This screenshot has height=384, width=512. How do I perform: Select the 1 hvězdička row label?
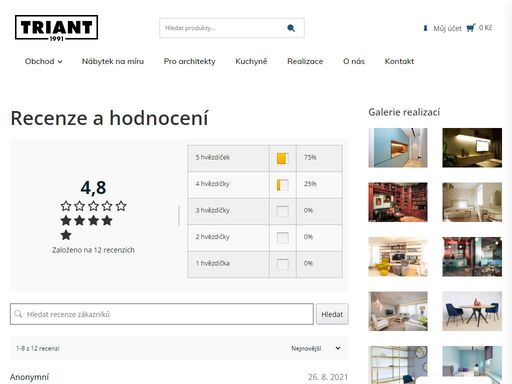[x=212, y=263]
